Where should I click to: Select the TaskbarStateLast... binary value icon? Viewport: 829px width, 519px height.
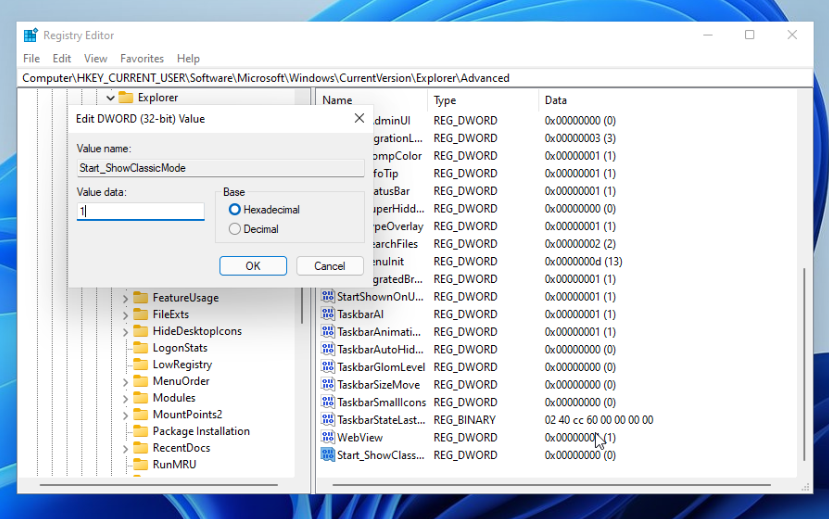tap(327, 420)
